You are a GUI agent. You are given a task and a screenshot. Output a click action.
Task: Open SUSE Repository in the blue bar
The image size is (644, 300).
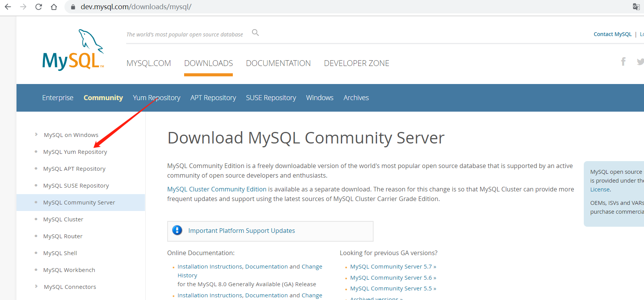click(271, 98)
